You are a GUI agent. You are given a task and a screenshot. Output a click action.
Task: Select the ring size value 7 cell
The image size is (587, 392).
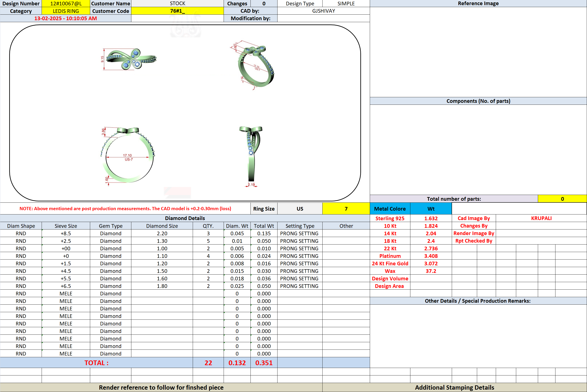346,209
